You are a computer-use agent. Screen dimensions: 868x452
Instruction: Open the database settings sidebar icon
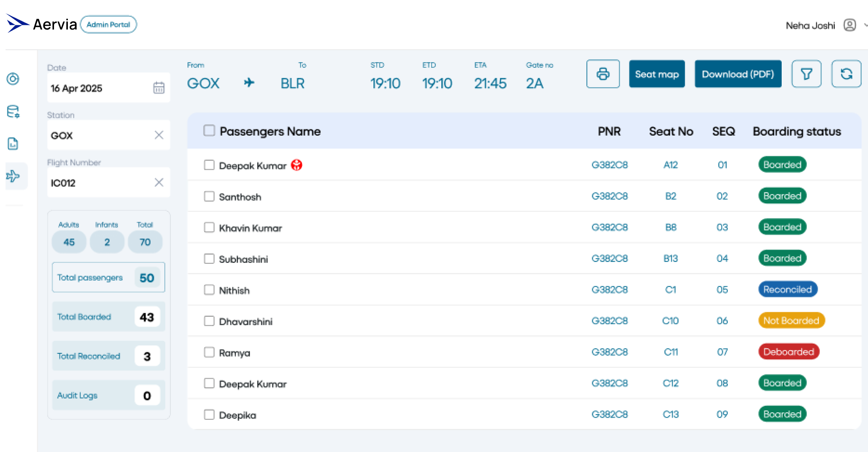(x=13, y=112)
